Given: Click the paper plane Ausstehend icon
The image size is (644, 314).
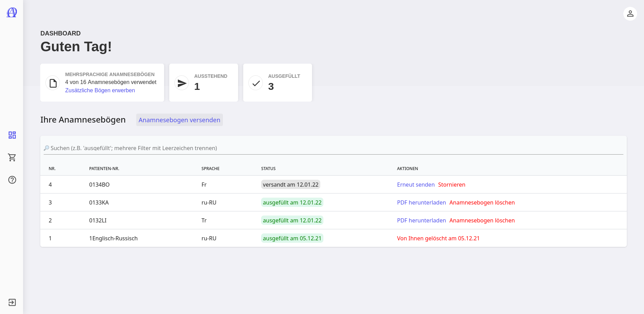Looking at the screenshot, I should 182,83.
